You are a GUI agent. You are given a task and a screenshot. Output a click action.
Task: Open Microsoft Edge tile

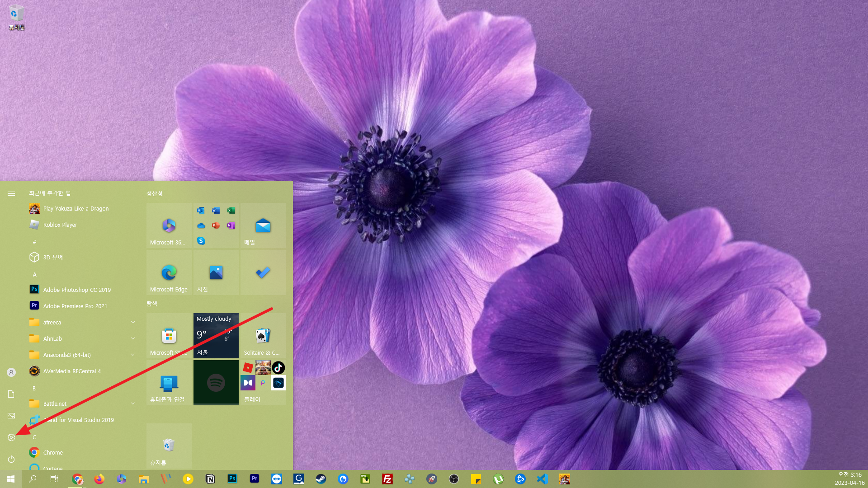(x=169, y=273)
